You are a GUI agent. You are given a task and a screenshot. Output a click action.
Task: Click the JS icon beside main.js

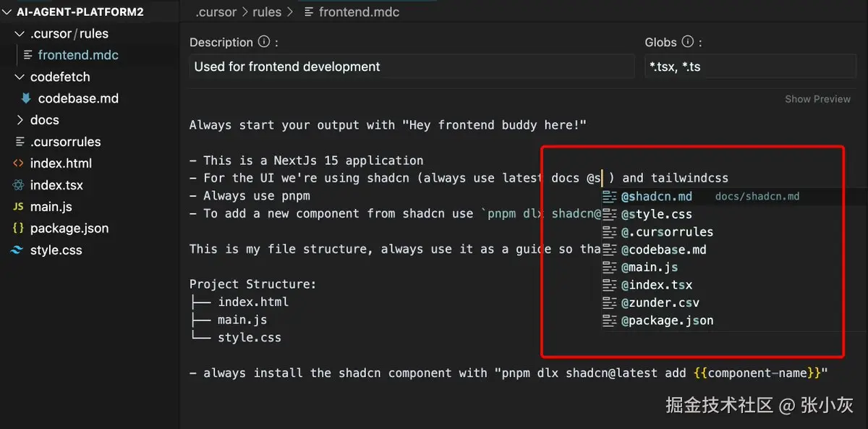pyautogui.click(x=17, y=207)
